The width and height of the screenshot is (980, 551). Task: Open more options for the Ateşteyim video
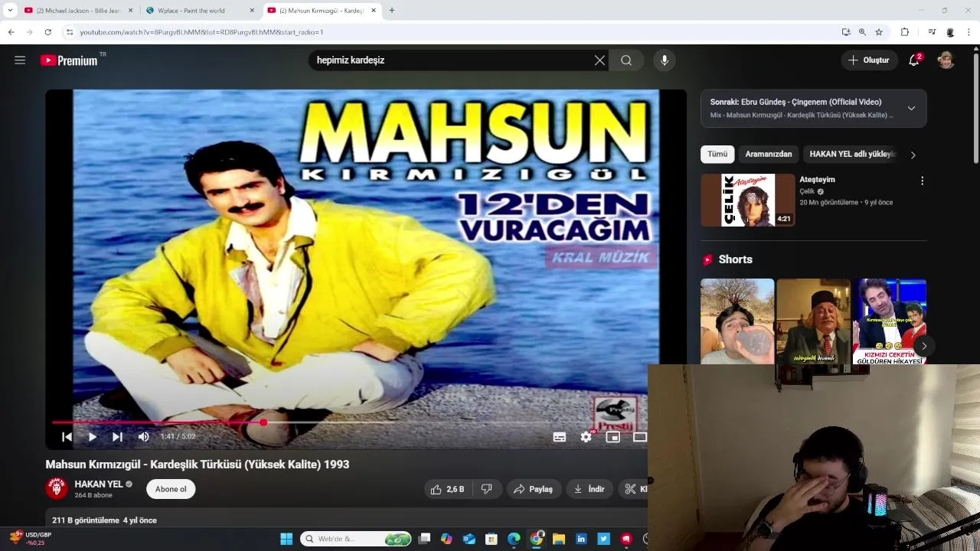click(x=922, y=181)
